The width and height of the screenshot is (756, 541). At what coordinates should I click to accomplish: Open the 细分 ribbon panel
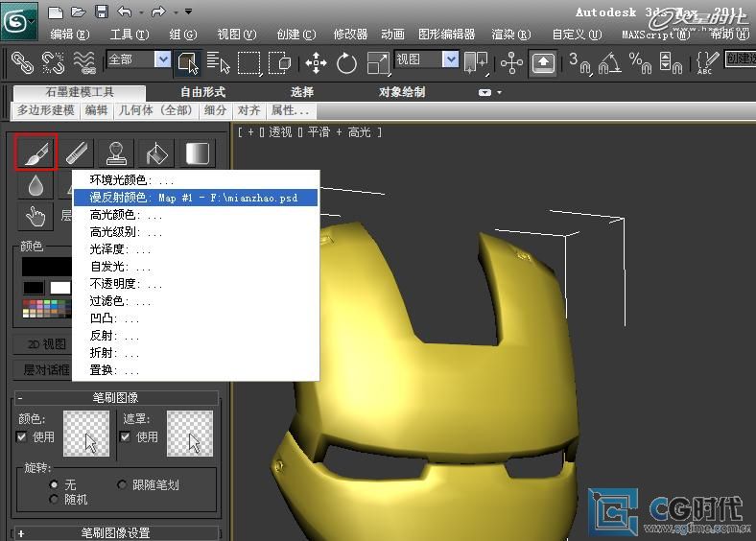coord(215,110)
